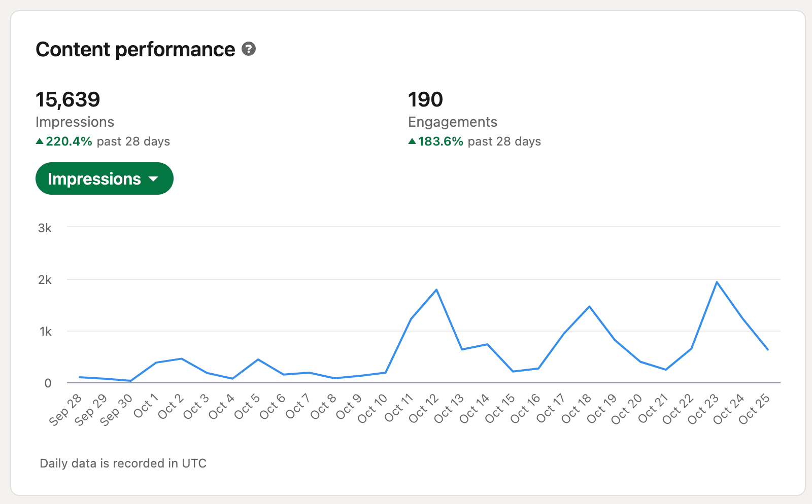812x504 pixels.
Task: Click the help icon beside Content performance
Action: click(x=249, y=49)
